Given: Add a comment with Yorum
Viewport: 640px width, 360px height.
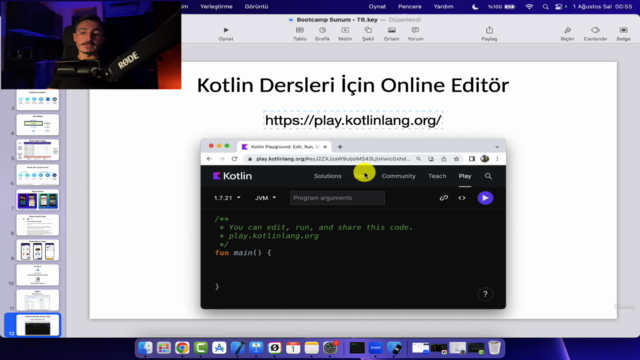Looking at the screenshot, I should (x=415, y=33).
